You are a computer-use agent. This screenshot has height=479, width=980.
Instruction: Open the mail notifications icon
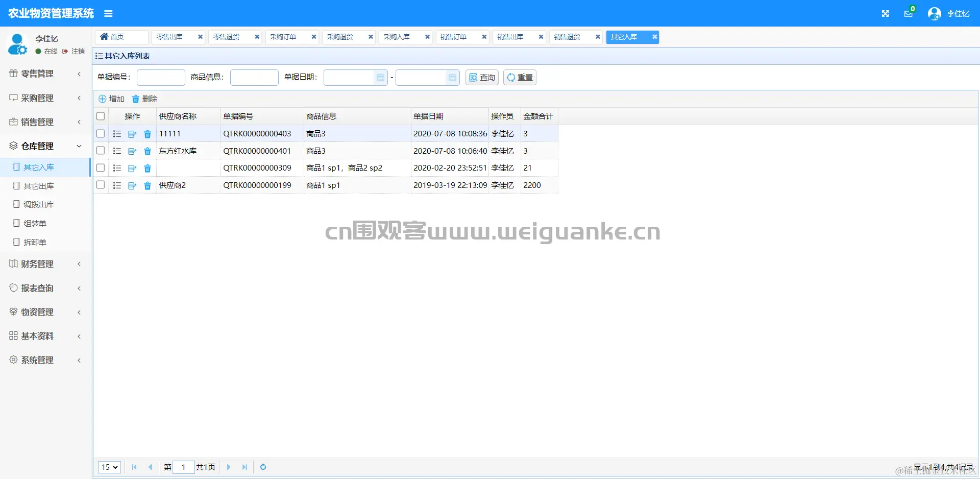[909, 13]
